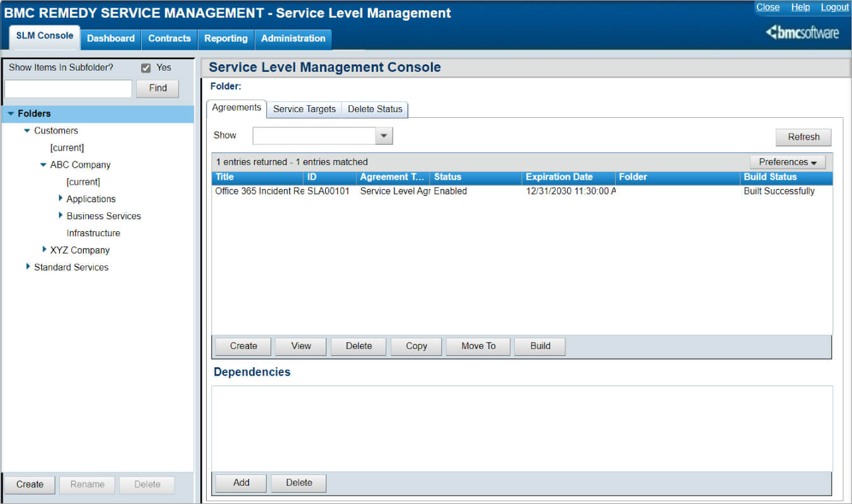Screen dimensions: 852x504
Task: Click the 12/31/2030 expiration date cell
Action: tap(570, 191)
